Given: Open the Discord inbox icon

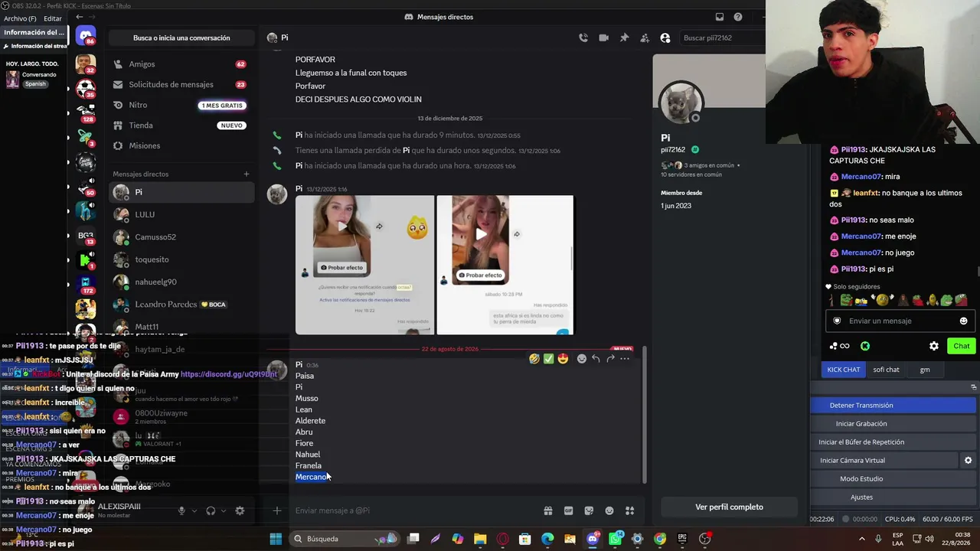Looking at the screenshot, I should 720,17.
